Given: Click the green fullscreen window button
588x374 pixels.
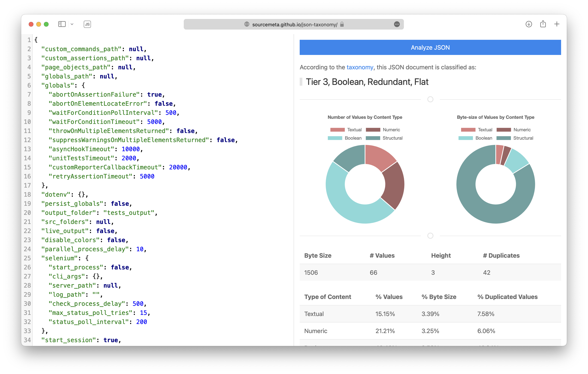Looking at the screenshot, I should [x=46, y=24].
